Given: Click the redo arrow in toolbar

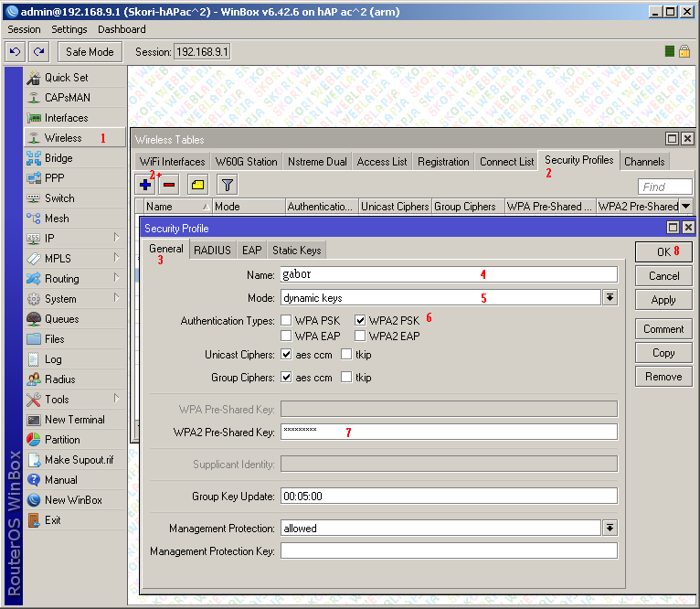Looking at the screenshot, I should click(38, 52).
